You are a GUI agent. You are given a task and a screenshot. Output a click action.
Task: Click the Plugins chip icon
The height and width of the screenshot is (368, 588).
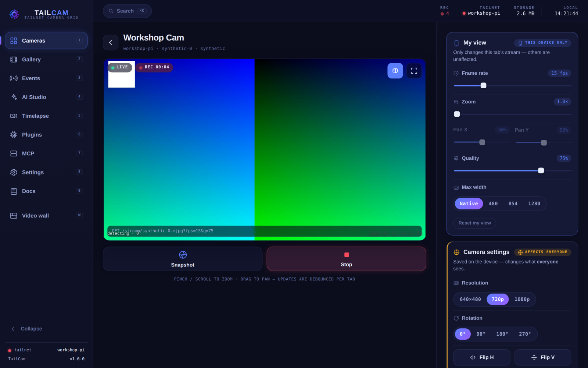(14, 135)
